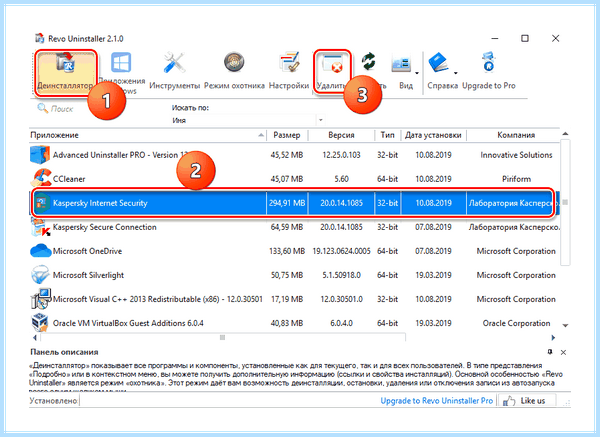Open Справка help book icon

pyautogui.click(x=439, y=63)
